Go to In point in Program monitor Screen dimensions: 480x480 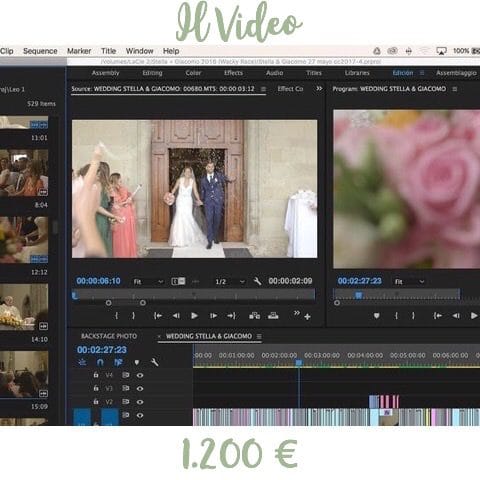[x=438, y=316]
